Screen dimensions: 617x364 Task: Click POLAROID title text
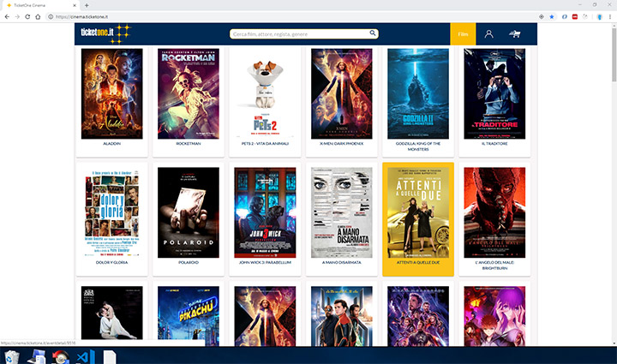(189, 263)
